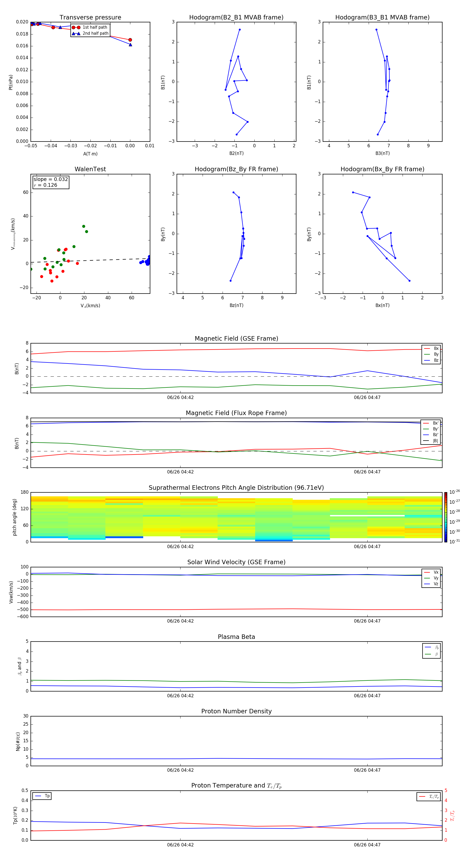This screenshot has height=868, width=473.
Task: Click the 'slope = 0.032' annotation
Action: point(51,179)
